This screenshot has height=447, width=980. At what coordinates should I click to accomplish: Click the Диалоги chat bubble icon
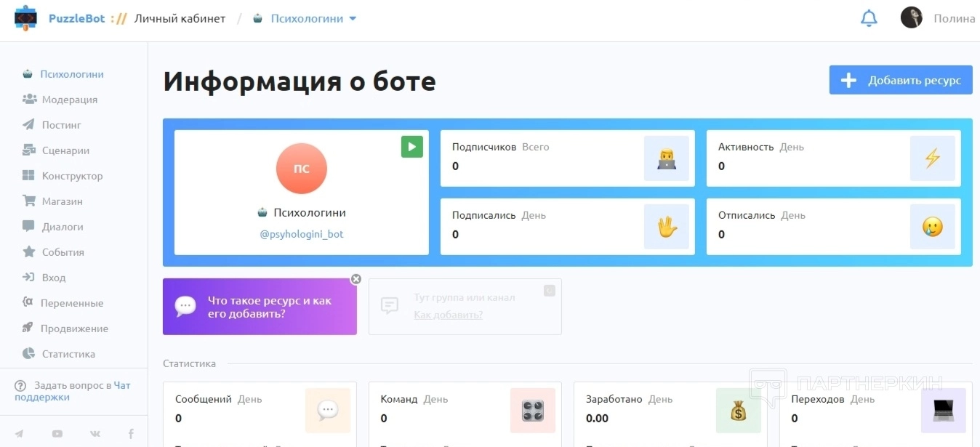coord(28,227)
